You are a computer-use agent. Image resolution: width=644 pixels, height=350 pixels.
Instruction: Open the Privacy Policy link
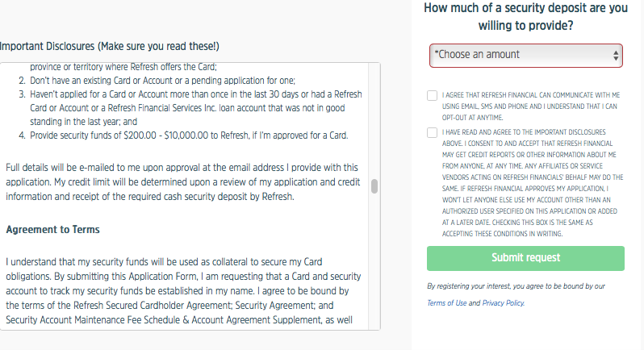tap(503, 303)
